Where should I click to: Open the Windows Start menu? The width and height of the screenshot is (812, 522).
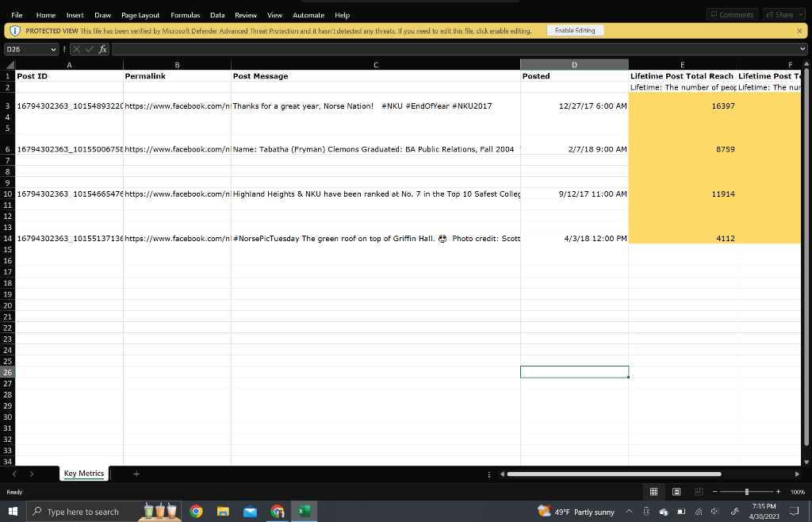(13, 511)
